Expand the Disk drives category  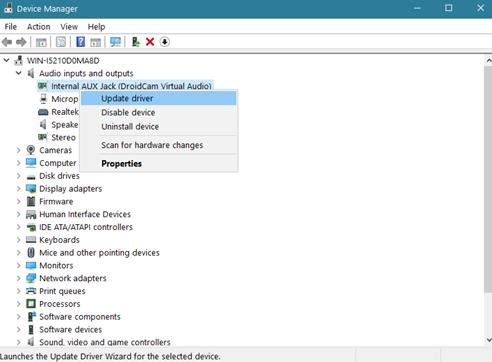19,176
